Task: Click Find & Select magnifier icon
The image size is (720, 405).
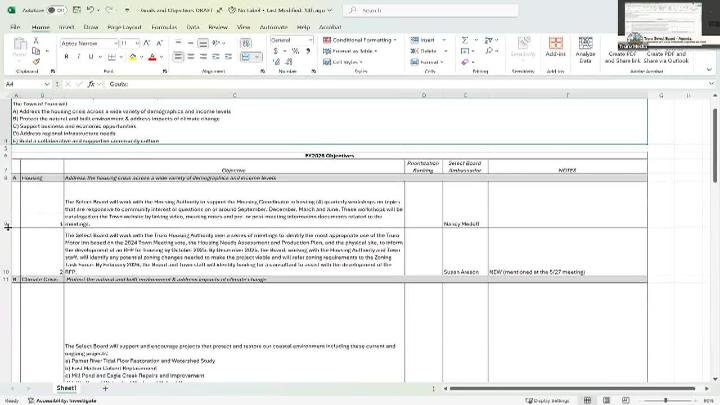Action: coord(489,51)
